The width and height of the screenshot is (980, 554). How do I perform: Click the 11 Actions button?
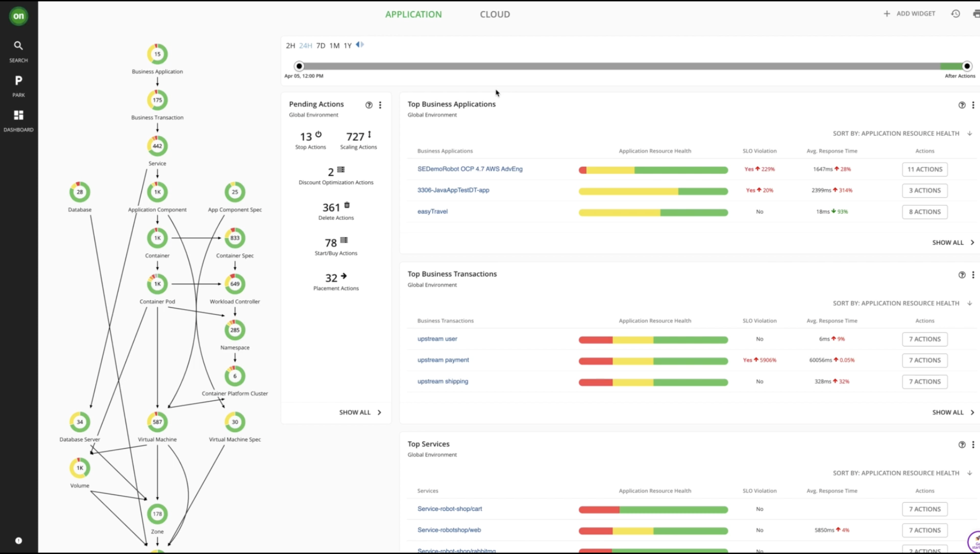925,169
